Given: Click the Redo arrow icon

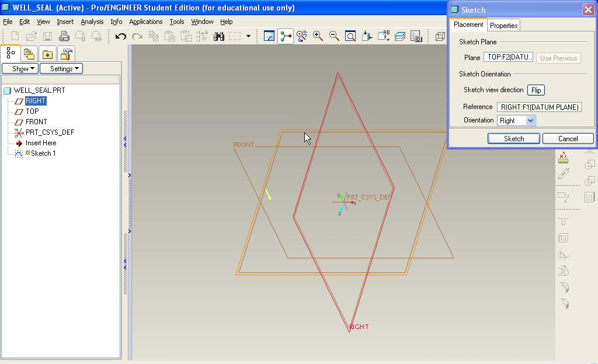Looking at the screenshot, I should click(137, 36).
